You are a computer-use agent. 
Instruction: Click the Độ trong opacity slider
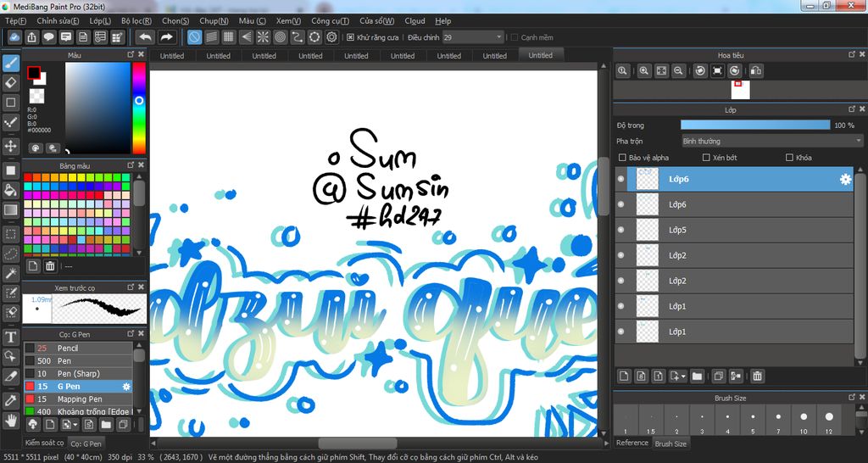click(755, 126)
